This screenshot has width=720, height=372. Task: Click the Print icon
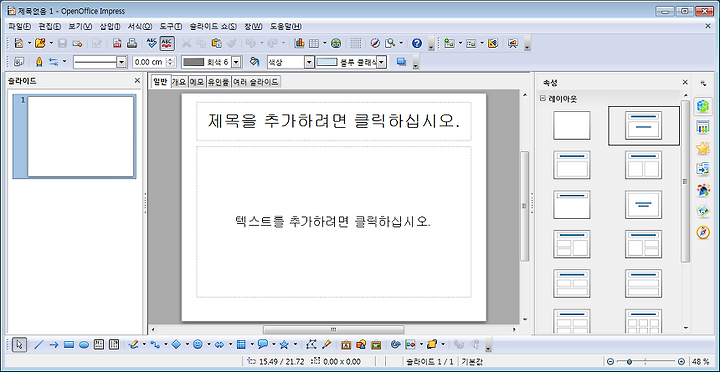pos(132,43)
